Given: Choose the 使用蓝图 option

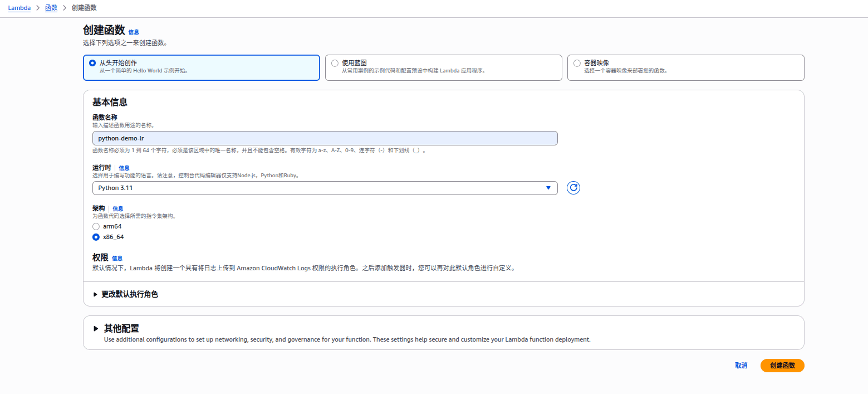Looking at the screenshot, I should 335,63.
